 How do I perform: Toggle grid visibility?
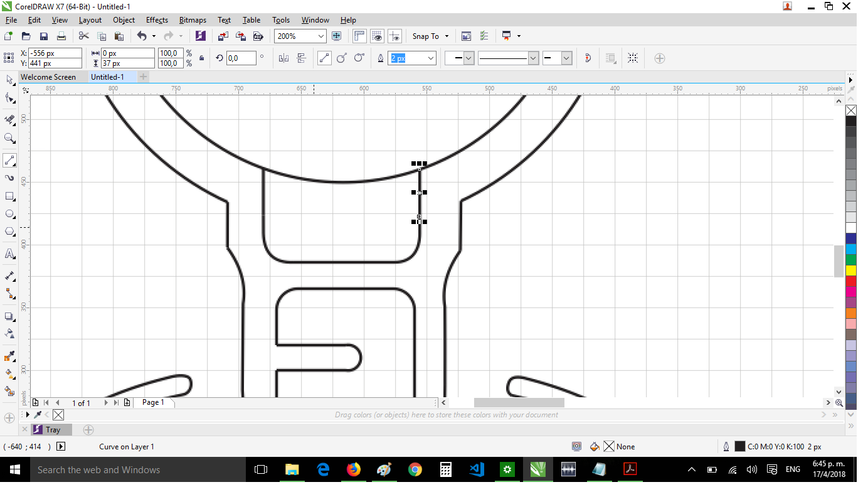[377, 36]
